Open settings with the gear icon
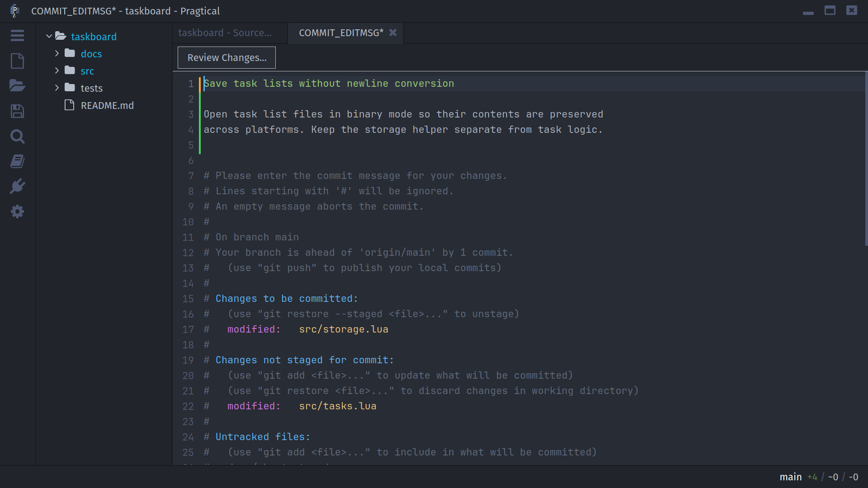This screenshot has width=868, height=488. pyautogui.click(x=17, y=211)
